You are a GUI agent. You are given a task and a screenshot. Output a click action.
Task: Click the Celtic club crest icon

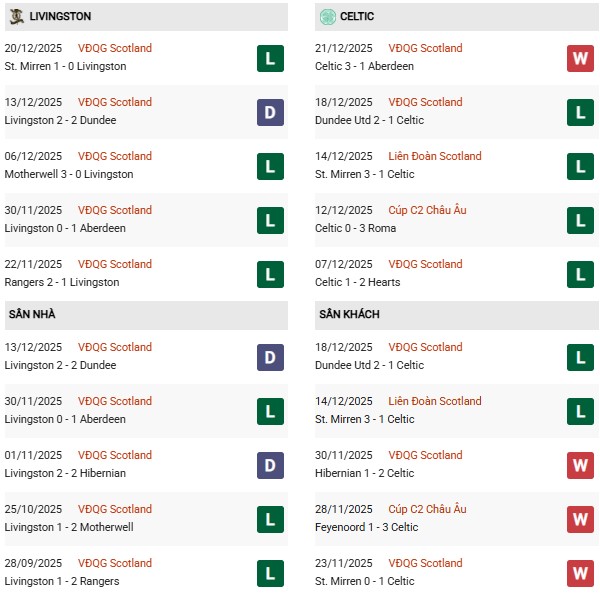328,16
